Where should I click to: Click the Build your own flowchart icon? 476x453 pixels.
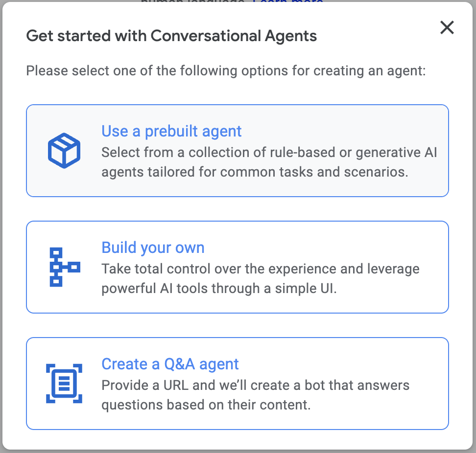point(64,267)
